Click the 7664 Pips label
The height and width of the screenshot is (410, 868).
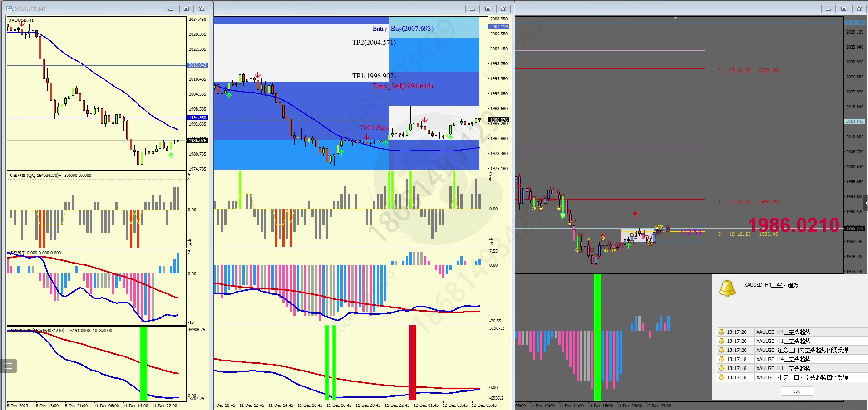(x=374, y=127)
